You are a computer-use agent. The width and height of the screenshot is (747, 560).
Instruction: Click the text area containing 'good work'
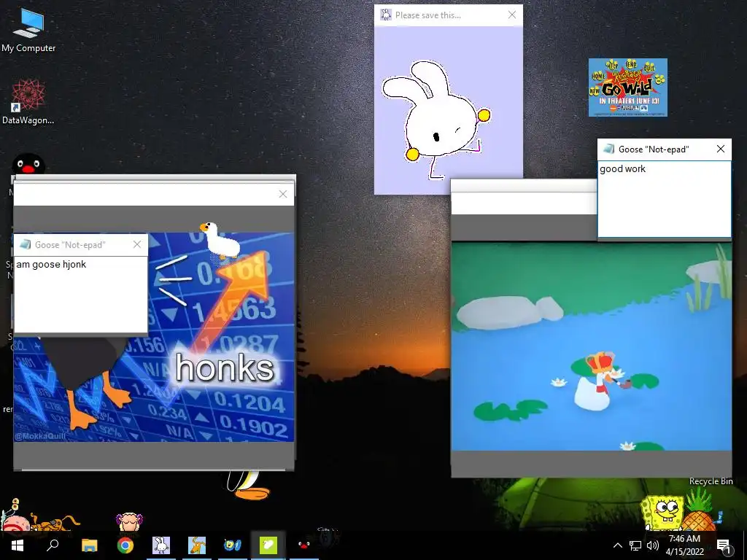point(664,199)
